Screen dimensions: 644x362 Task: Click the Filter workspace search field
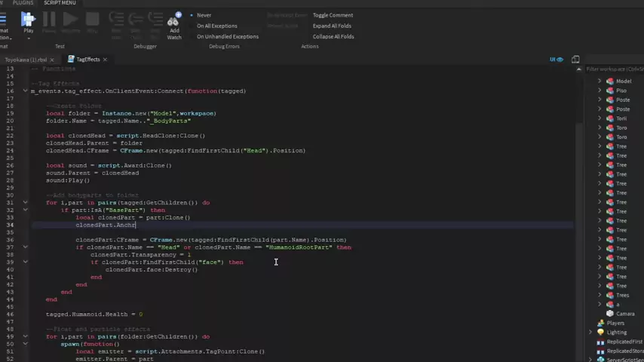614,69
